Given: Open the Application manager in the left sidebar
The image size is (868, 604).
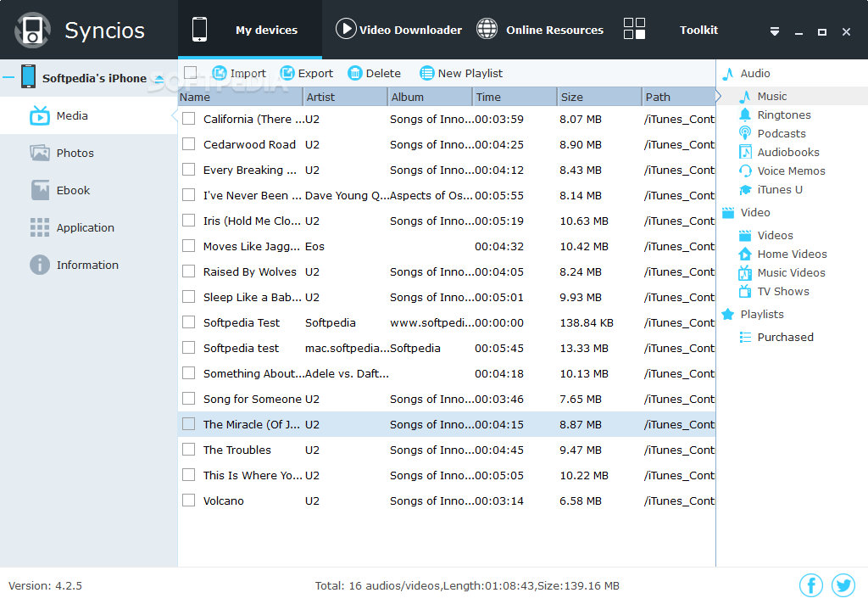Looking at the screenshot, I should click(x=87, y=227).
